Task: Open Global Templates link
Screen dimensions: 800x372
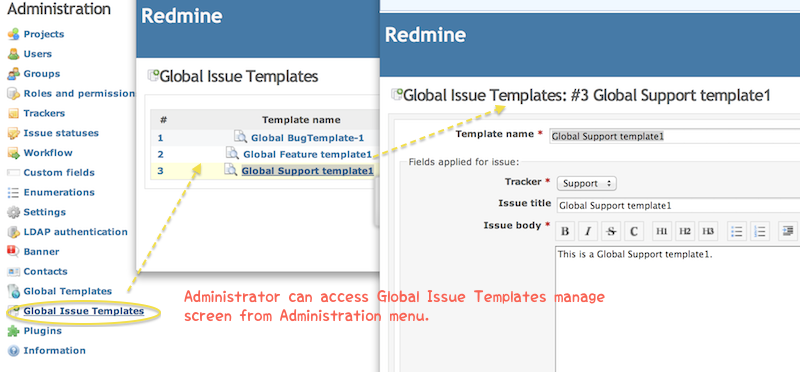Action: [x=67, y=291]
